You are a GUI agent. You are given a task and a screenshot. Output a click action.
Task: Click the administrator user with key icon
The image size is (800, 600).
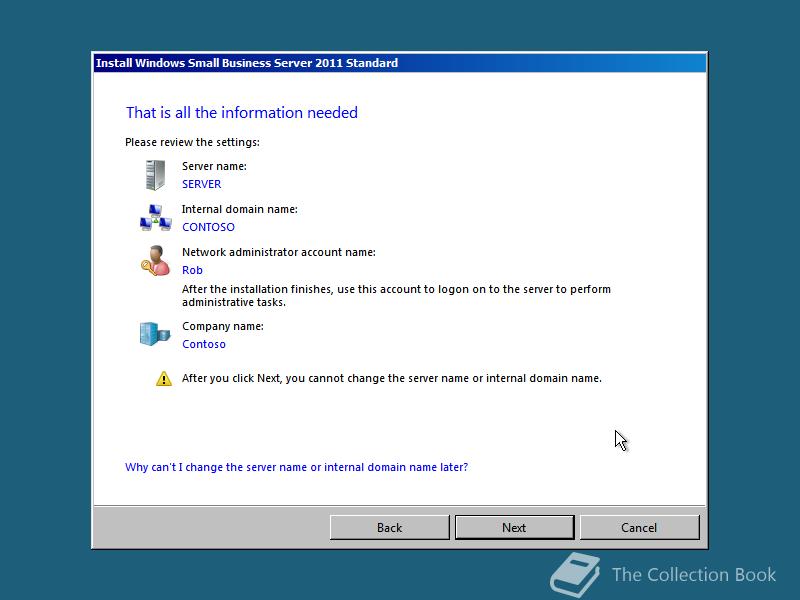click(155, 261)
